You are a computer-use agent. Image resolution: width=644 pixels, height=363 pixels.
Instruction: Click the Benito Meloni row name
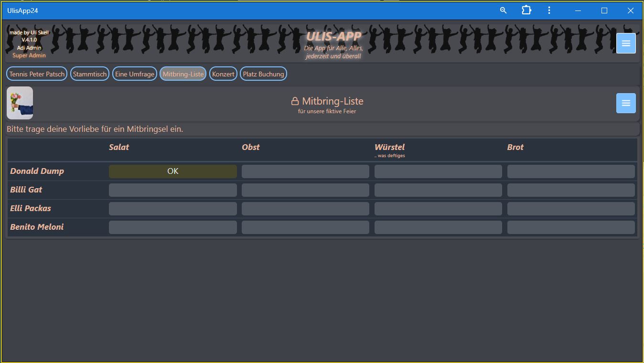click(37, 227)
